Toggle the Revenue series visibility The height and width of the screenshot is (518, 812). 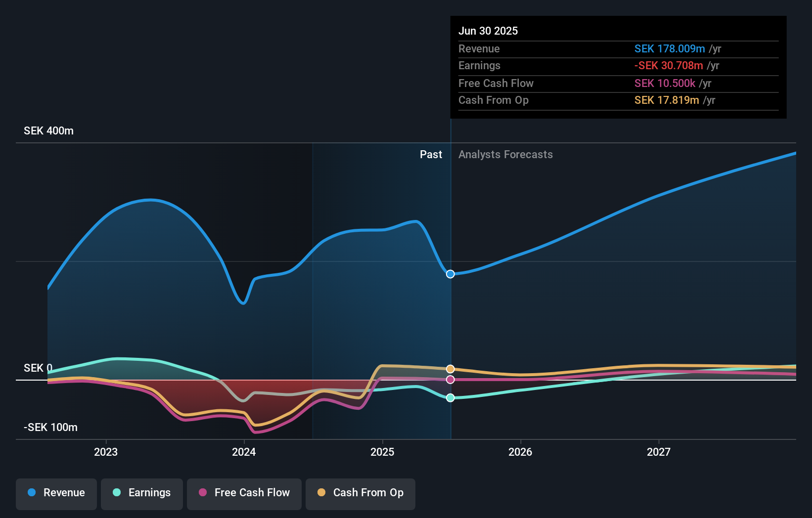click(x=56, y=493)
